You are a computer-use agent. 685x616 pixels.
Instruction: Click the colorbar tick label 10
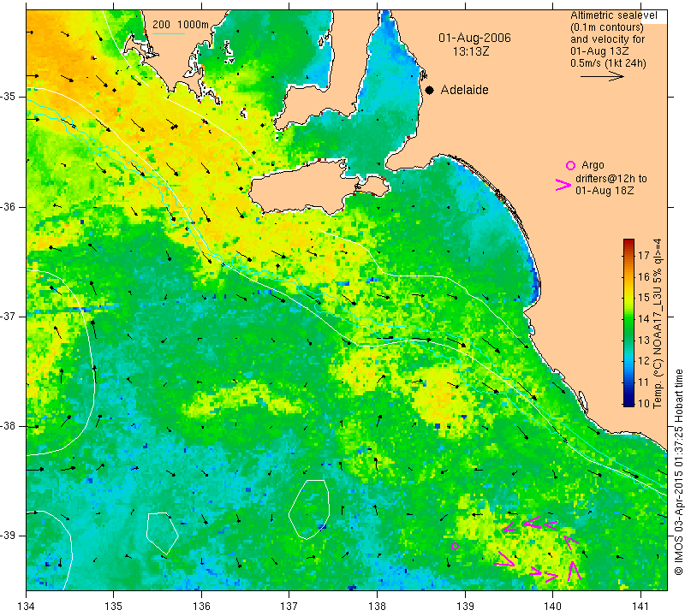click(x=644, y=403)
